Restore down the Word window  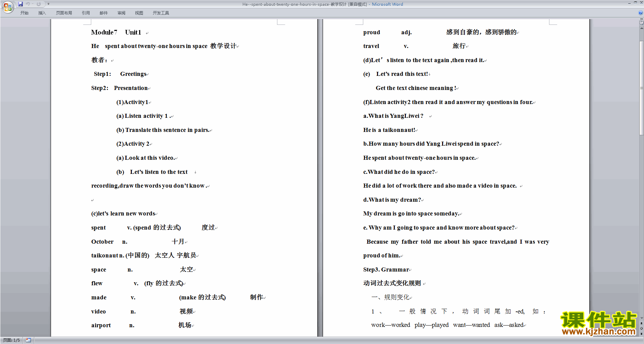635,3
